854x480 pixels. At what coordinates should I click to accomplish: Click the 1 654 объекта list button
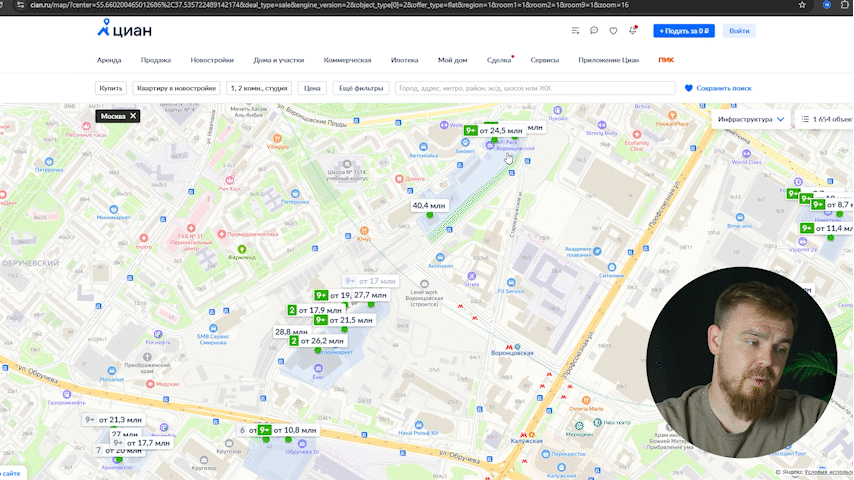825,119
